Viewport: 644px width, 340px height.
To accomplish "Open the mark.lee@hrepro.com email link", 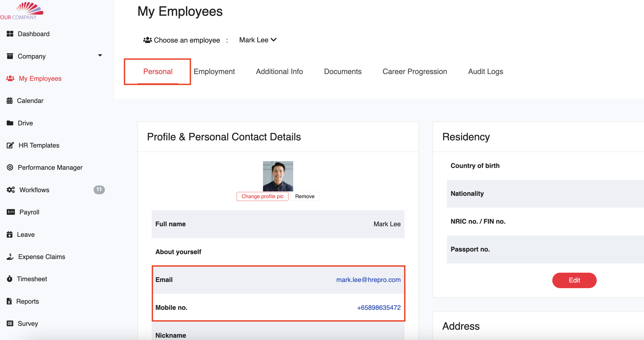I will (x=368, y=280).
